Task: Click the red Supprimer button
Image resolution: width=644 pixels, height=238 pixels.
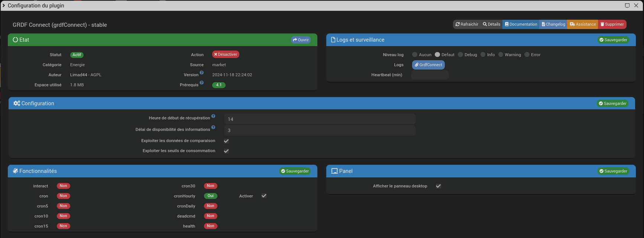Action: 612,24
